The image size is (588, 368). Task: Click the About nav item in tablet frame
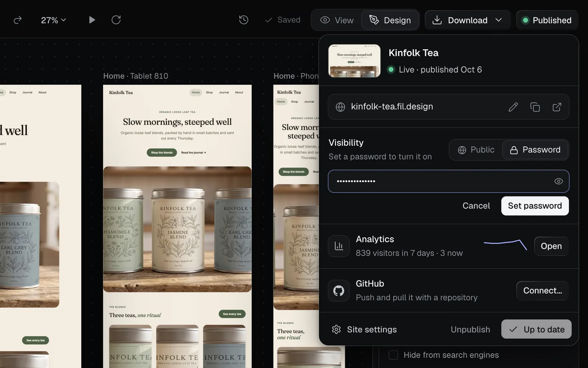239,92
